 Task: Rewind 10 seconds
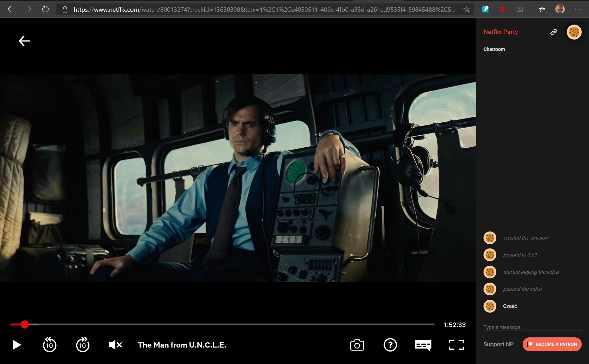[x=50, y=345]
